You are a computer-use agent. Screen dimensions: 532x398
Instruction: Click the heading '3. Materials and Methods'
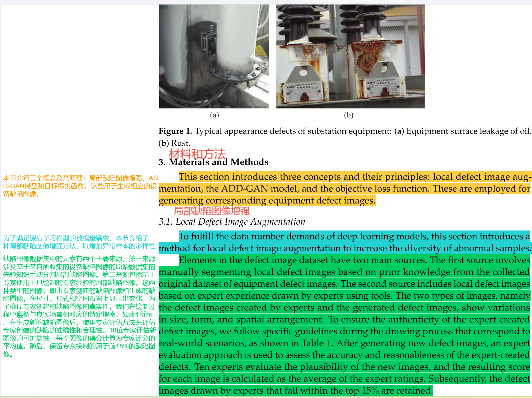(x=213, y=162)
